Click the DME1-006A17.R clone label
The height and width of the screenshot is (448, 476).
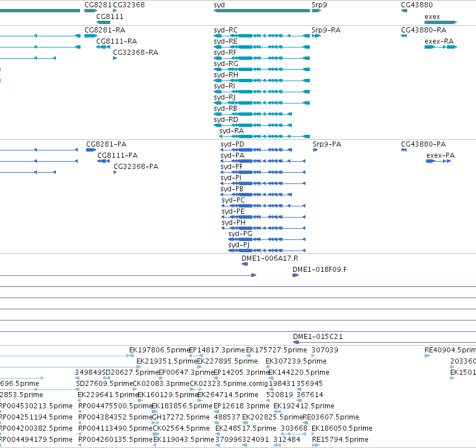click(270, 258)
